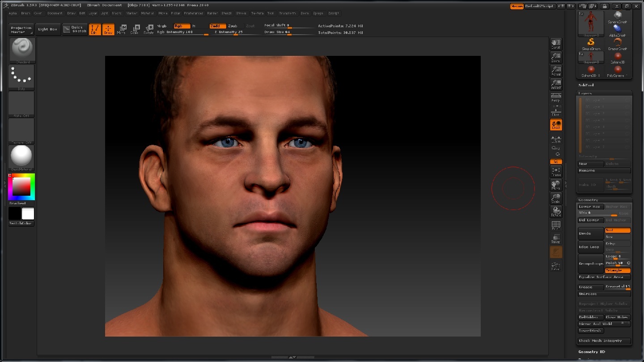Select the white secondary color swatch
This screenshot has width=644, height=362.
[28, 214]
